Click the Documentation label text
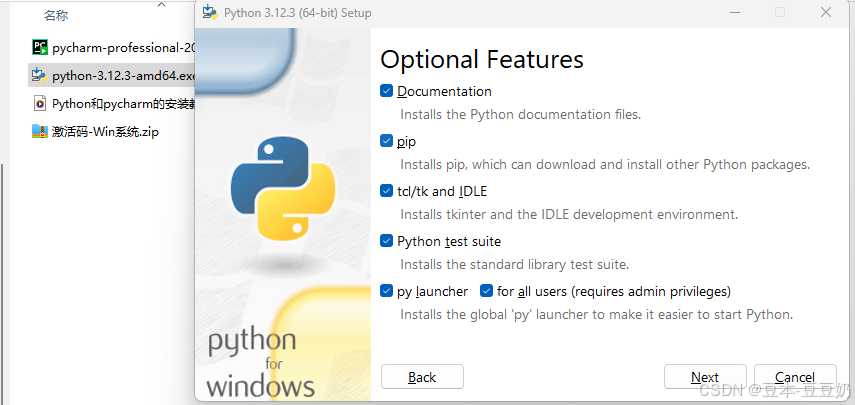855x405 pixels. 444,91
